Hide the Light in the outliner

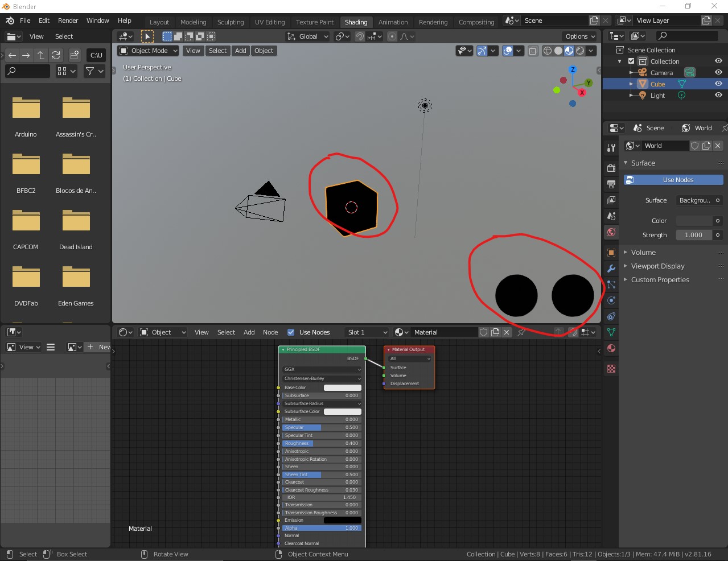pyautogui.click(x=718, y=95)
